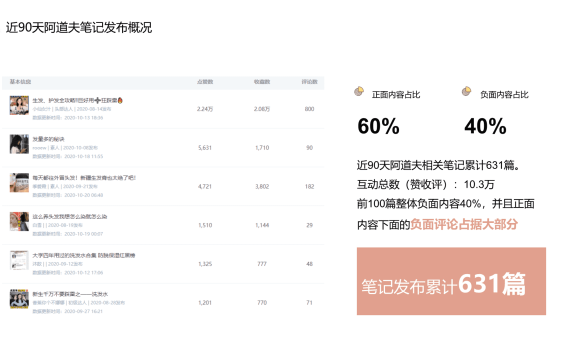The height and width of the screenshot is (360, 570).
Task: Select the 40% figure
Action: (x=485, y=126)
